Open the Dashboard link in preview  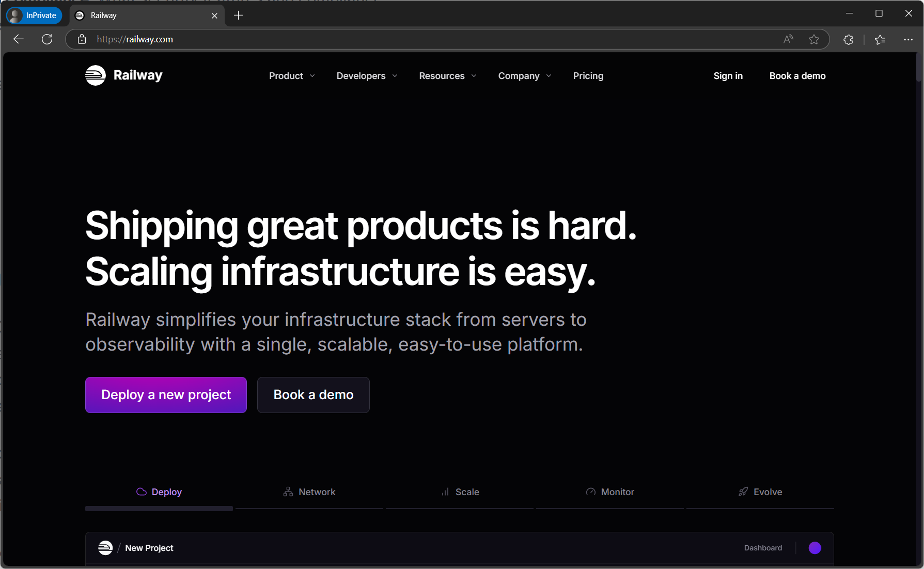763,548
